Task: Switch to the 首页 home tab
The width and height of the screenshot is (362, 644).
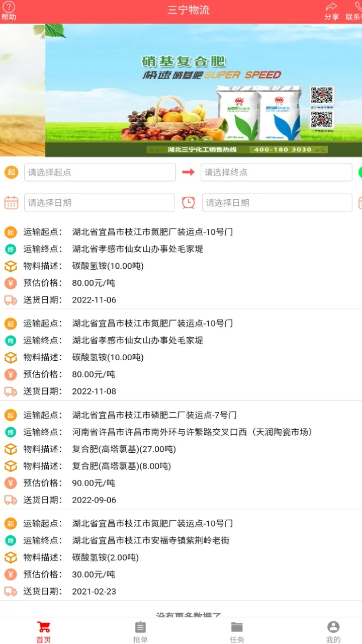Action: coord(44,632)
